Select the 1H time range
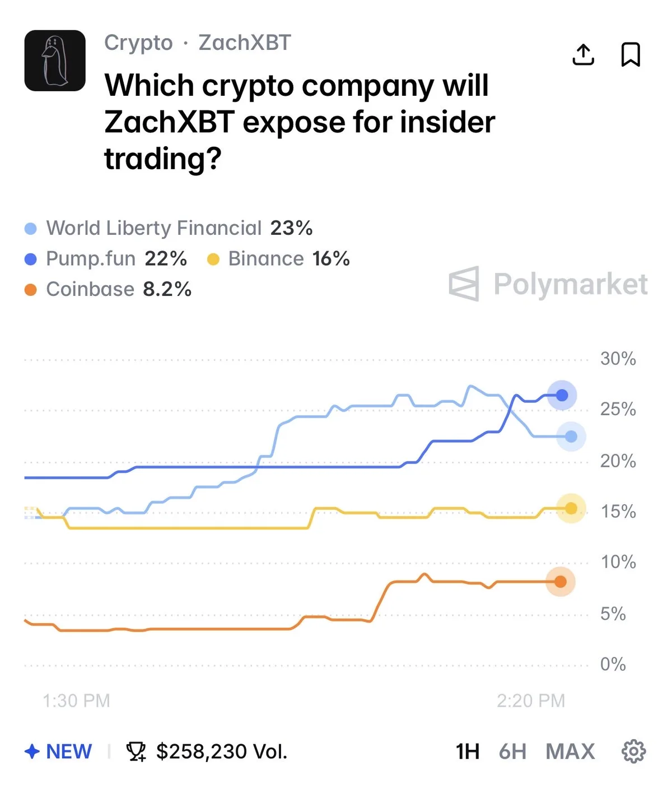 pyautogui.click(x=468, y=751)
